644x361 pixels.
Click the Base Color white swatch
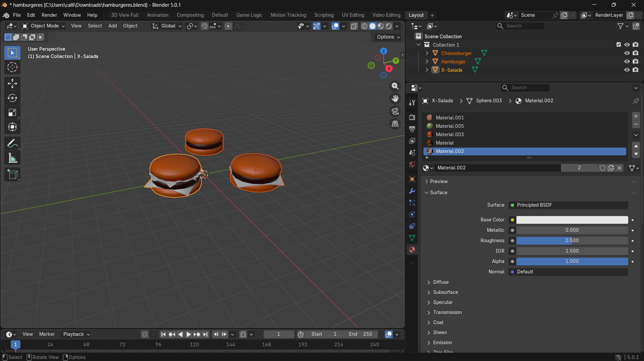point(572,220)
